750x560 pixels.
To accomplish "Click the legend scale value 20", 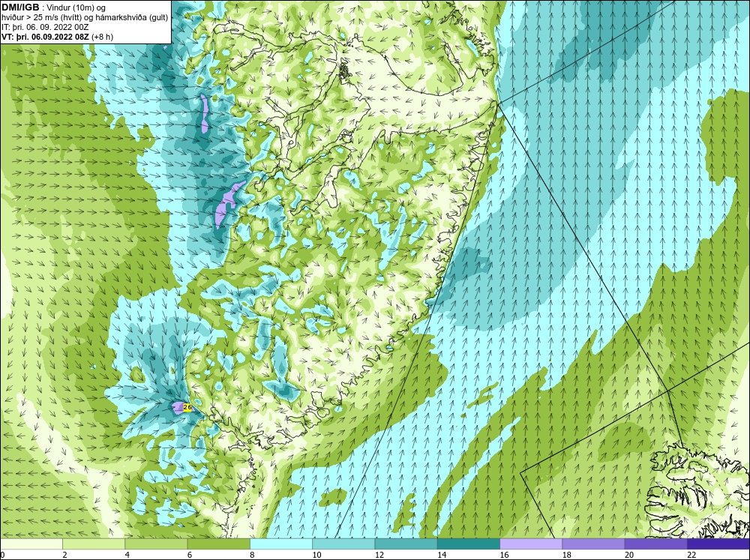I will pyautogui.click(x=629, y=555).
